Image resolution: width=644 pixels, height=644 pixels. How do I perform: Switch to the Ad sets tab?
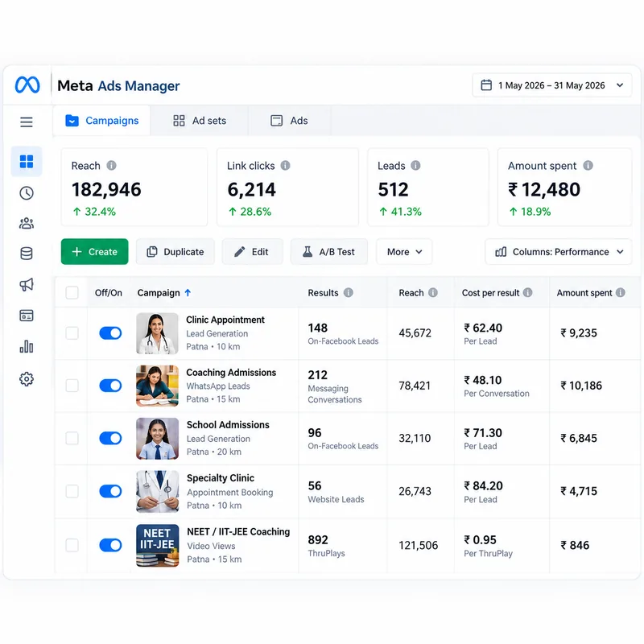200,120
